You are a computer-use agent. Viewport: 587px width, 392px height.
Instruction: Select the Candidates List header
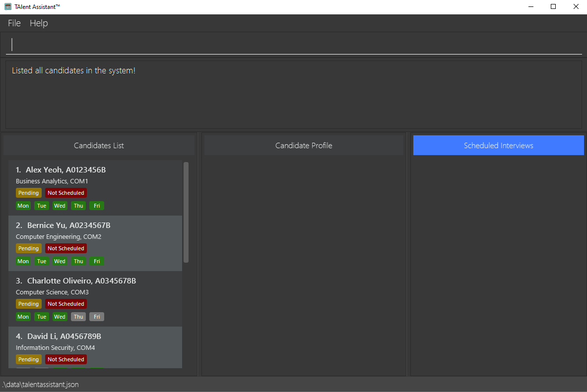pyautogui.click(x=99, y=146)
